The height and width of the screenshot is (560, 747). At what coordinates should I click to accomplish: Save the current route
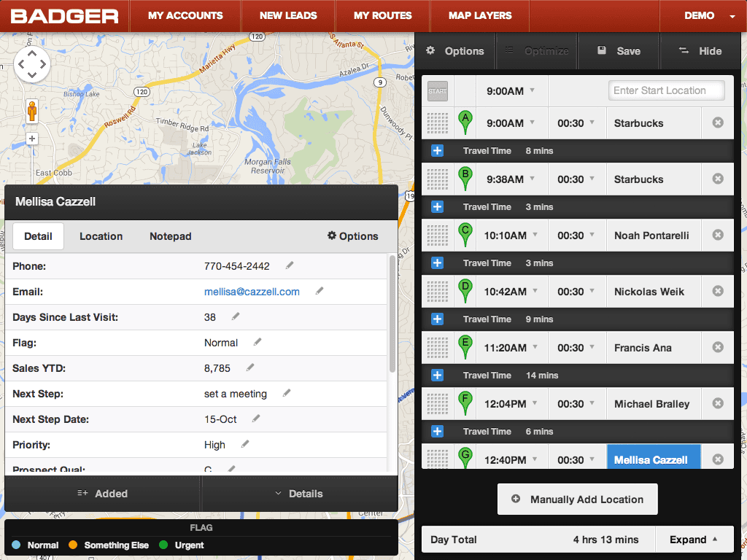(x=619, y=51)
